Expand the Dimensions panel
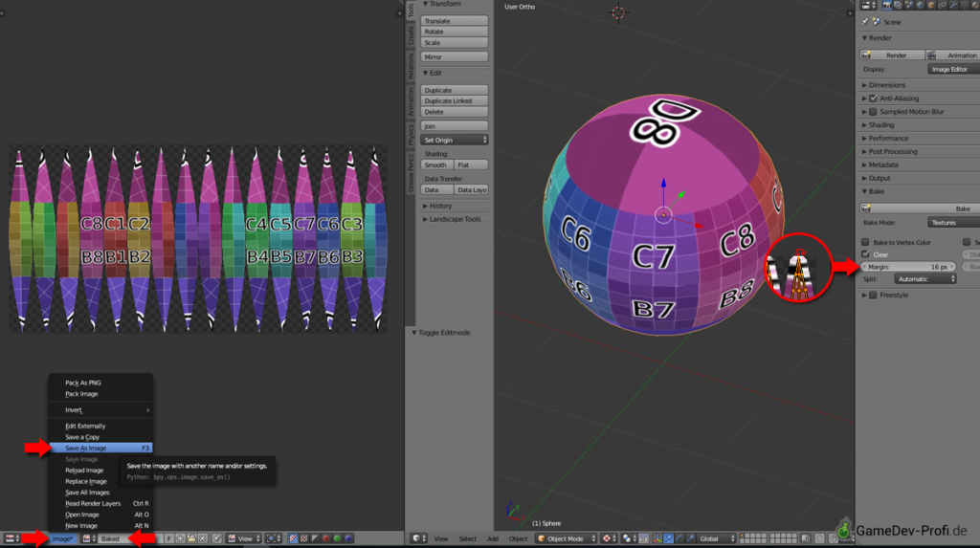 coord(886,85)
